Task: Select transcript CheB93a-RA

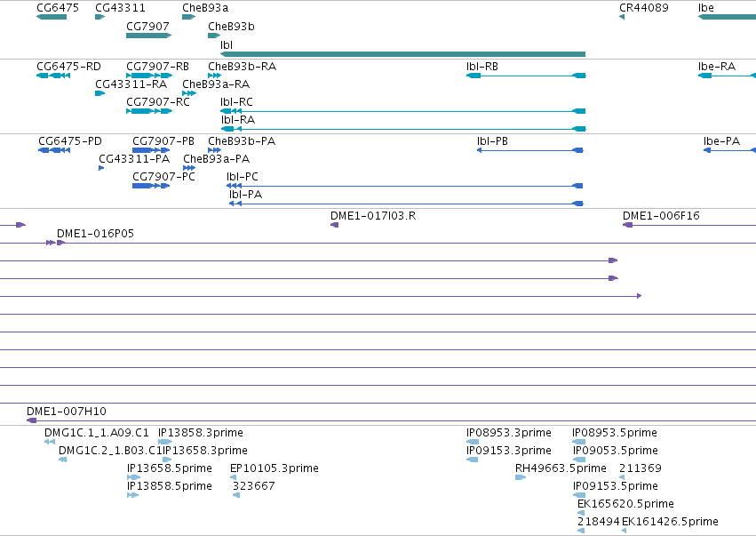Action: [x=189, y=93]
